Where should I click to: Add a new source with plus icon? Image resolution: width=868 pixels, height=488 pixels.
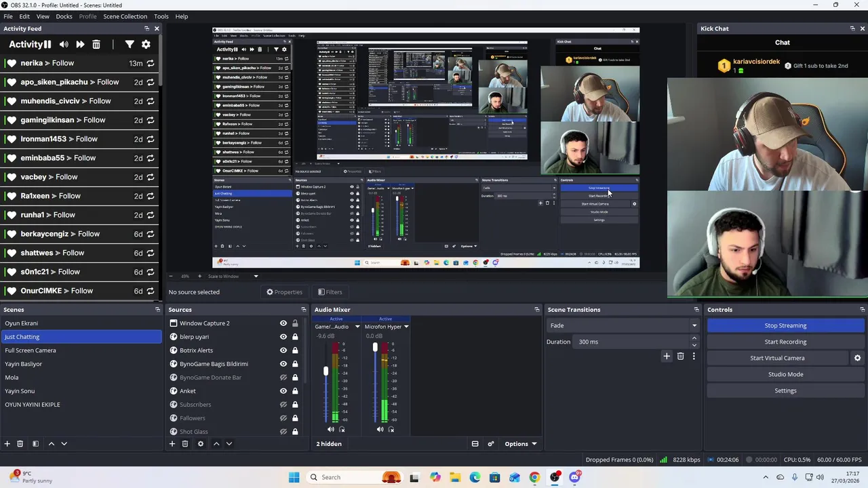tap(172, 444)
